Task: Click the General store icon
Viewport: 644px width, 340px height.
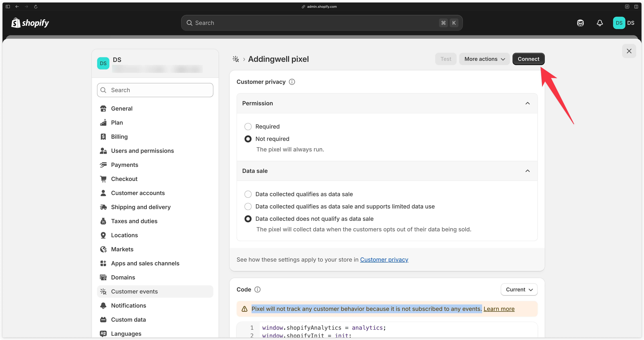Action: point(103,108)
